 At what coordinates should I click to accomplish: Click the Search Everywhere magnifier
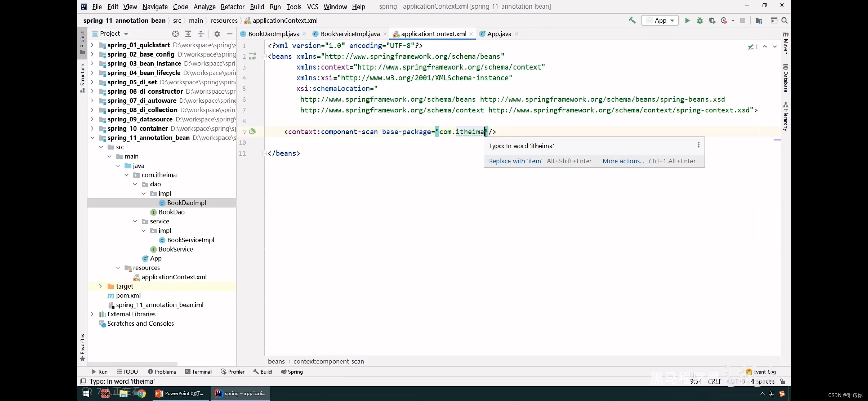point(784,21)
